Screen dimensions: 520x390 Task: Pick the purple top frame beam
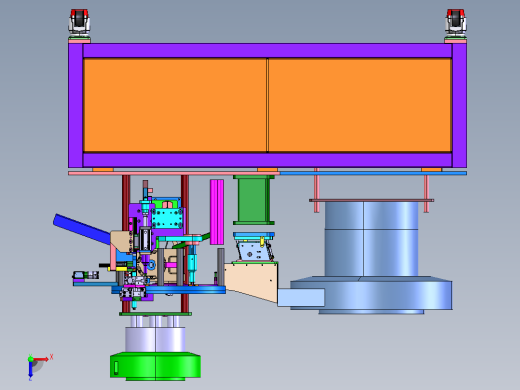267,51
